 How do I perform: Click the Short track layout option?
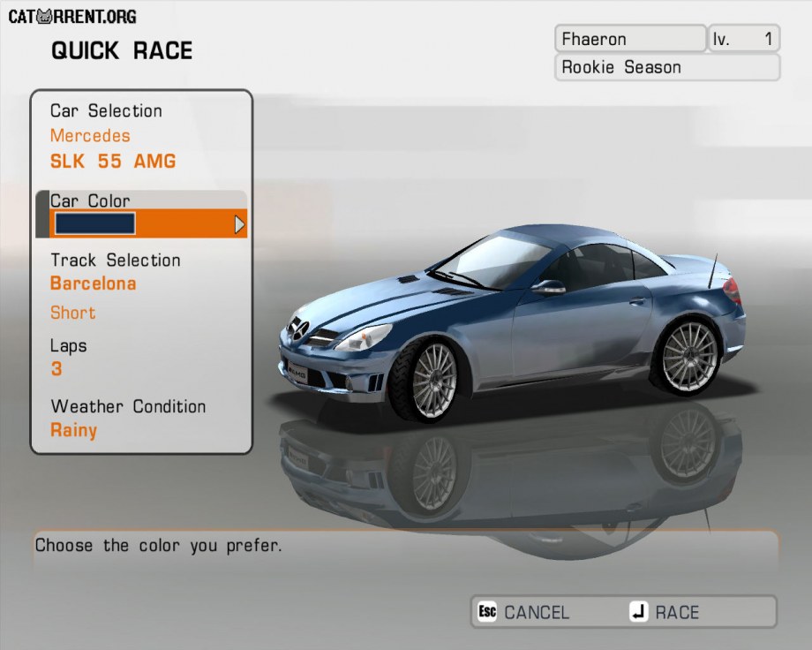pos(73,313)
